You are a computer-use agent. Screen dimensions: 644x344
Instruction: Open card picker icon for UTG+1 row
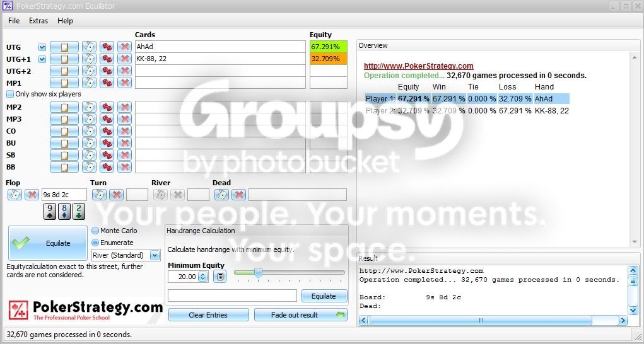pyautogui.click(x=89, y=59)
